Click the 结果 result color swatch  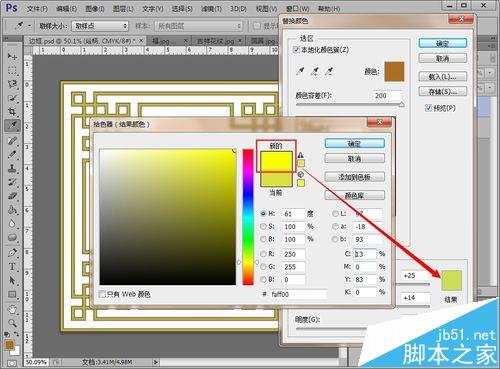pos(452,280)
